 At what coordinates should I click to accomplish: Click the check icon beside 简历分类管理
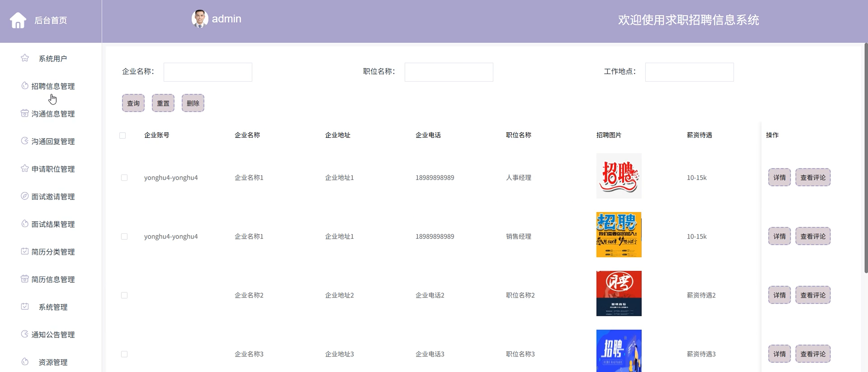25,251
